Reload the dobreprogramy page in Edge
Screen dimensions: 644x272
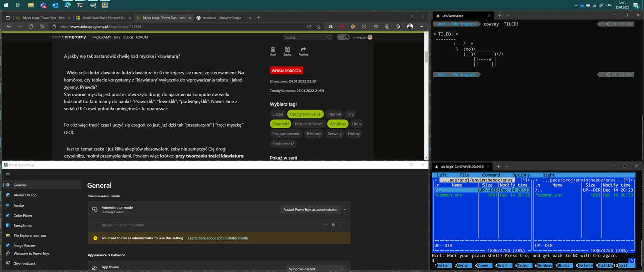tap(31, 26)
